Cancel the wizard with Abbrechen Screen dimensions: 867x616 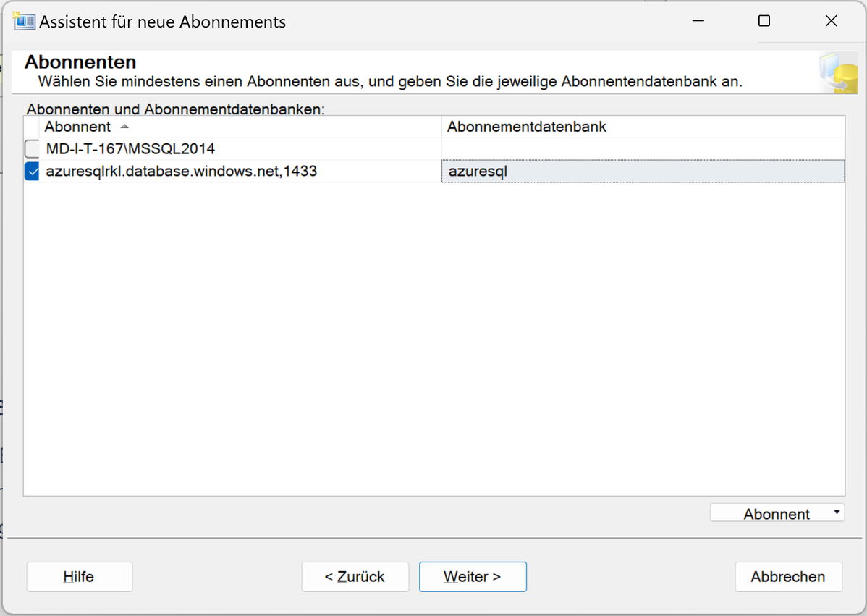[789, 577]
